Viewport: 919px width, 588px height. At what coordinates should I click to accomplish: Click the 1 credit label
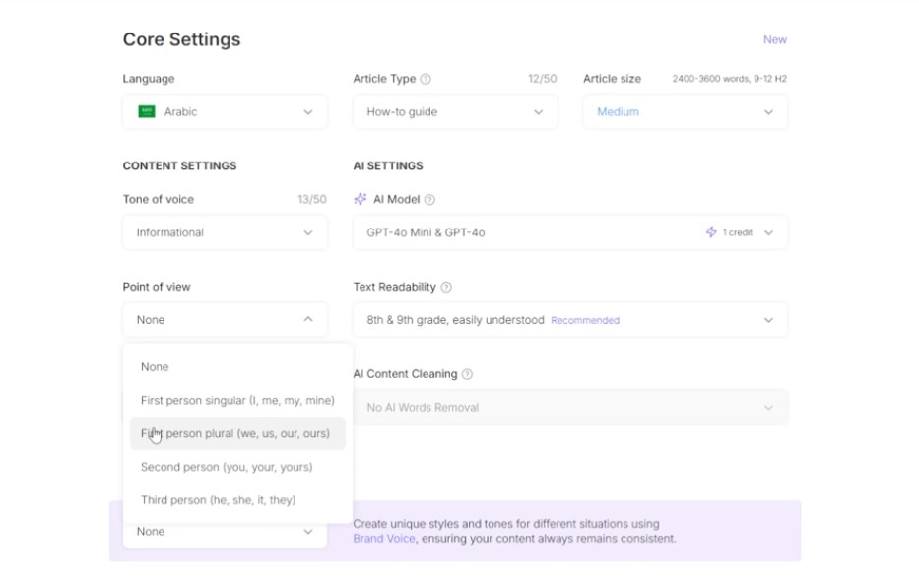point(738,232)
